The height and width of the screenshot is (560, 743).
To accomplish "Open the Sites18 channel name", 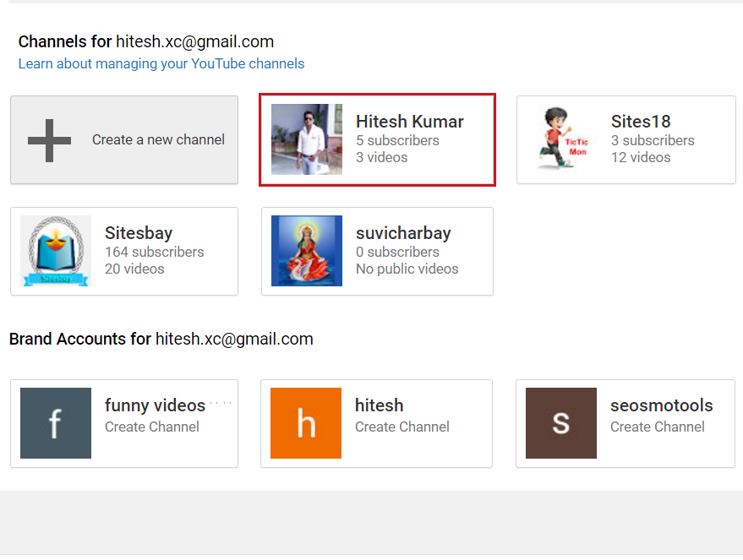I will pos(641,121).
